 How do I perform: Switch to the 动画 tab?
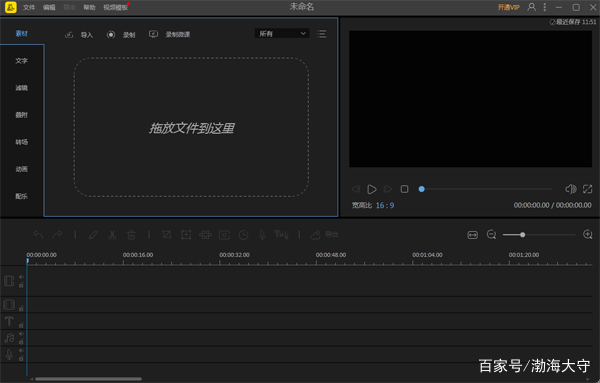pyautogui.click(x=21, y=169)
